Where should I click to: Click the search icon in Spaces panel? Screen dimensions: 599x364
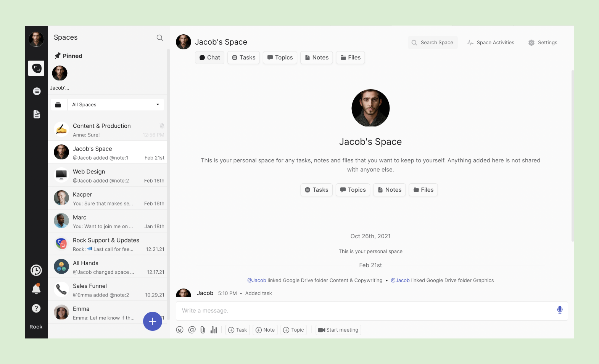pyautogui.click(x=160, y=38)
